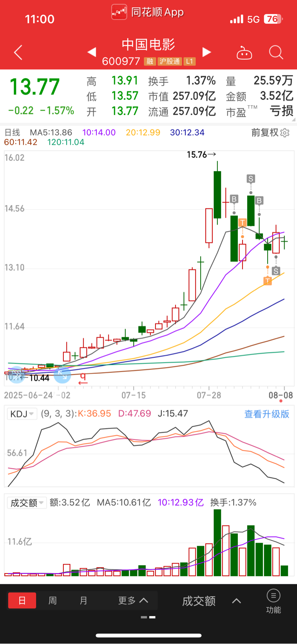
Task: Change 前复权 adjustment mode
Action: click(x=265, y=133)
